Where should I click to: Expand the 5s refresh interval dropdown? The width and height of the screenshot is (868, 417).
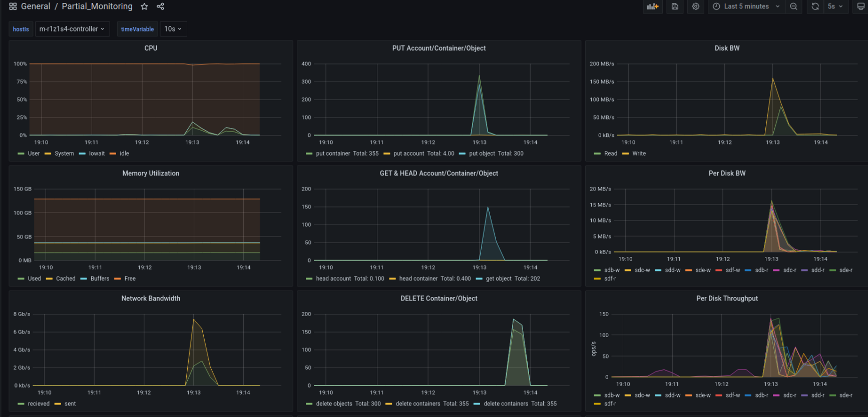coord(835,6)
